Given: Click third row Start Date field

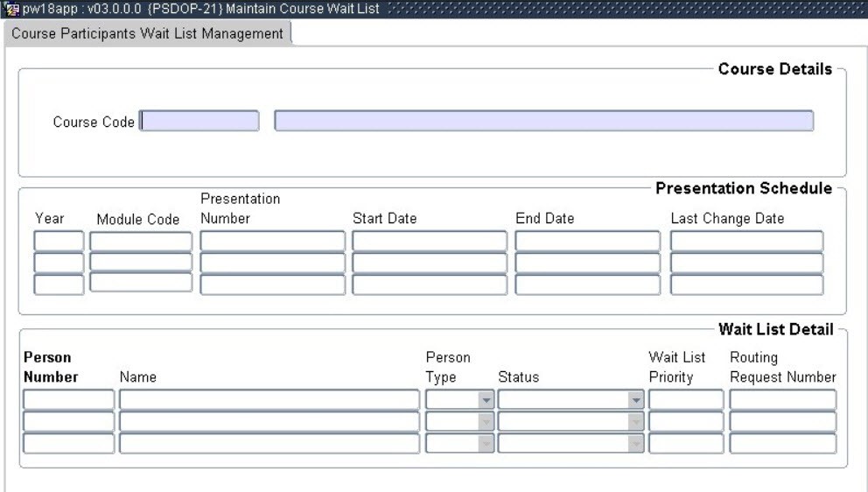Looking at the screenshot, I should pos(430,285).
